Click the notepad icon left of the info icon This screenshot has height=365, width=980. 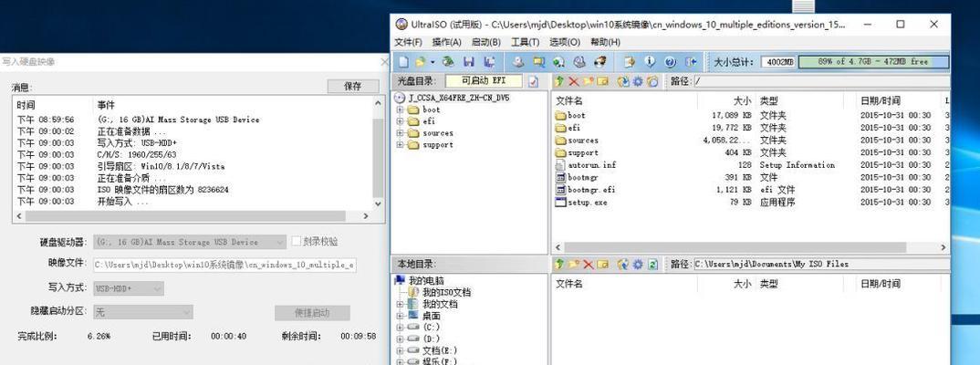pos(630,61)
